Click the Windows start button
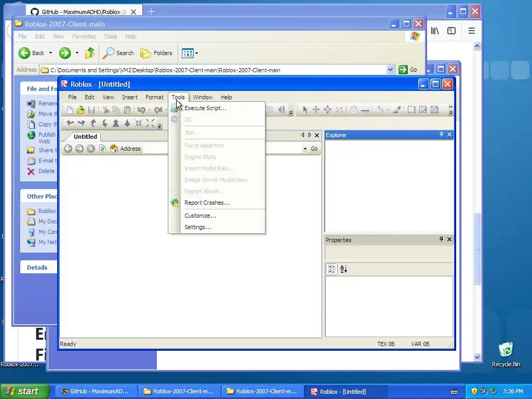Viewport: 532px width, 399px height. click(x=24, y=391)
